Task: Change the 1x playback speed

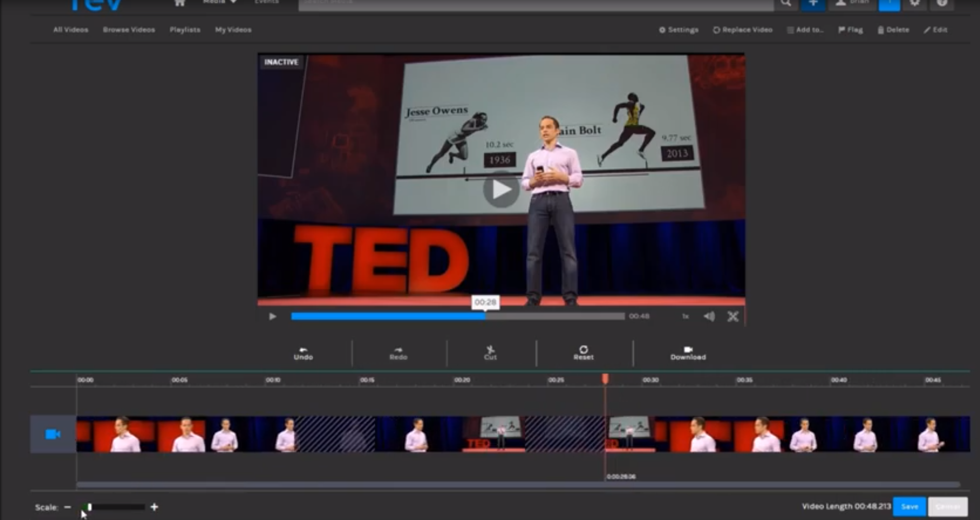Action: (685, 316)
